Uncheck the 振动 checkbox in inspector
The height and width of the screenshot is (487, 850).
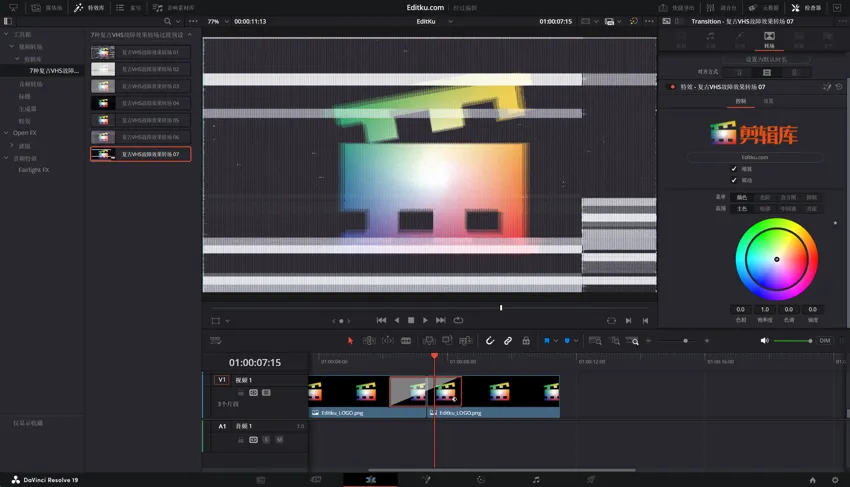[734, 180]
